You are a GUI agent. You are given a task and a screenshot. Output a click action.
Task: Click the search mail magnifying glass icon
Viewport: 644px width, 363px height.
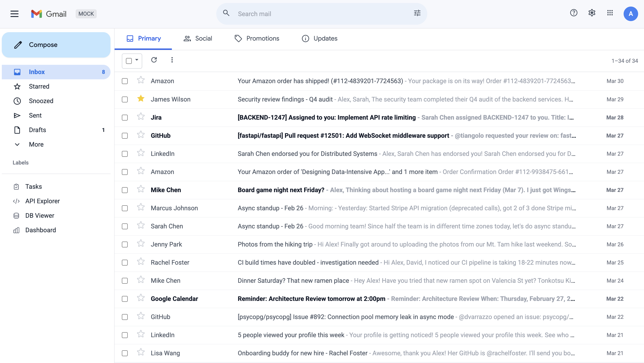pyautogui.click(x=226, y=13)
